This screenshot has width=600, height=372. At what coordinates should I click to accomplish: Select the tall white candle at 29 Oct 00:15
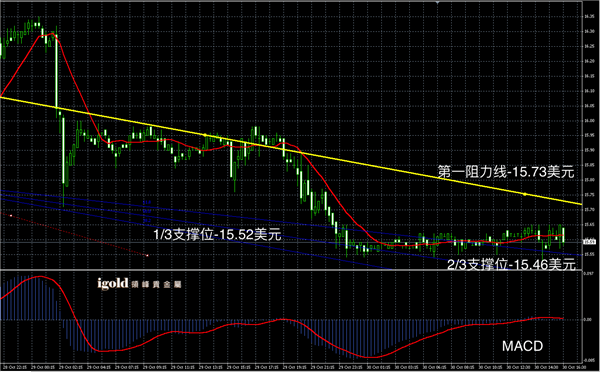click(x=57, y=71)
